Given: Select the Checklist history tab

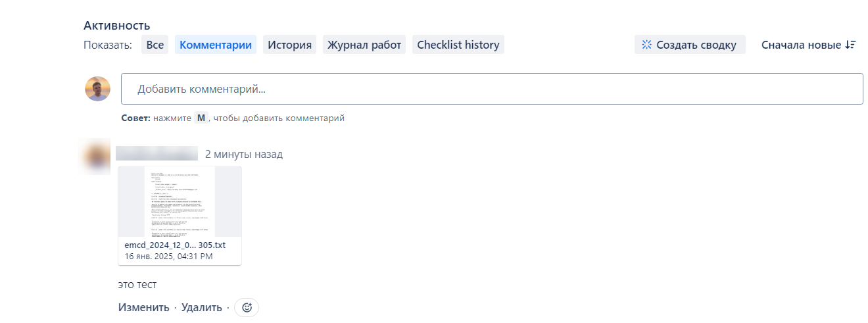Looking at the screenshot, I should tap(458, 45).
